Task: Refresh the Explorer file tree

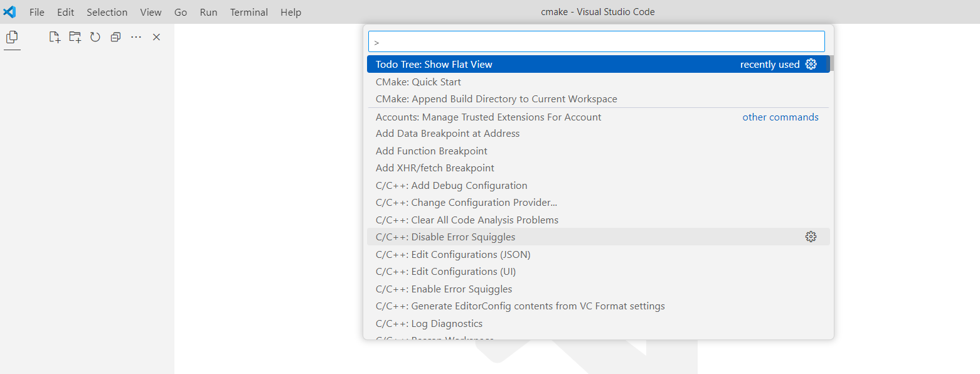Action: click(95, 37)
